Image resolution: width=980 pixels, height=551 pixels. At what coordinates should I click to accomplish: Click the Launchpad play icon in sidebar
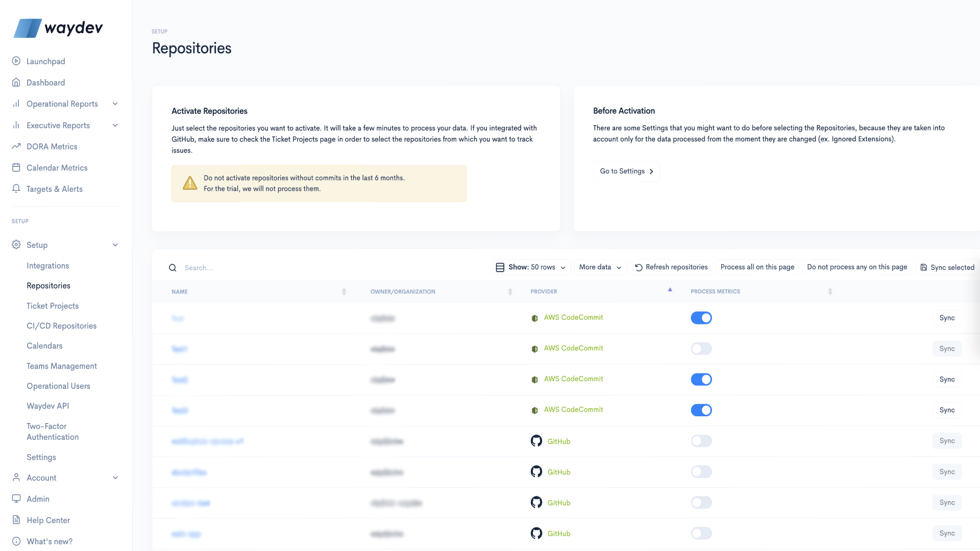point(16,61)
